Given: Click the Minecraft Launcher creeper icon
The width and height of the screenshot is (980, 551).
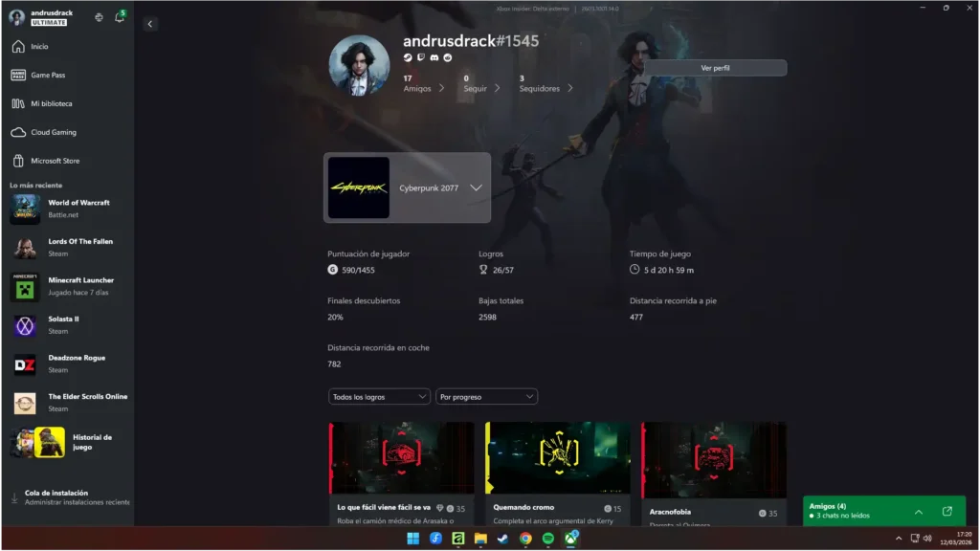Looking at the screenshot, I should click(x=25, y=286).
